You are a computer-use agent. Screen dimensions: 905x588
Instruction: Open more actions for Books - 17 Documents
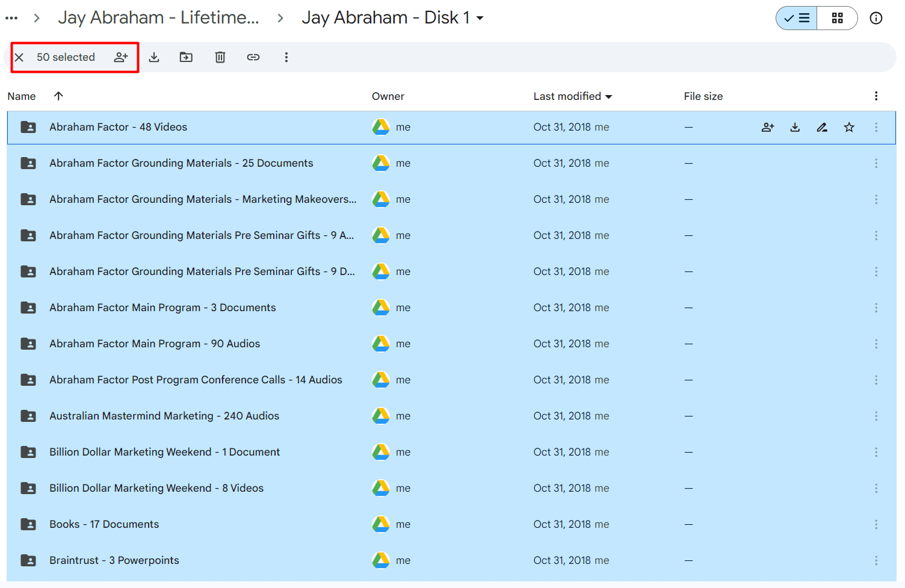876,524
